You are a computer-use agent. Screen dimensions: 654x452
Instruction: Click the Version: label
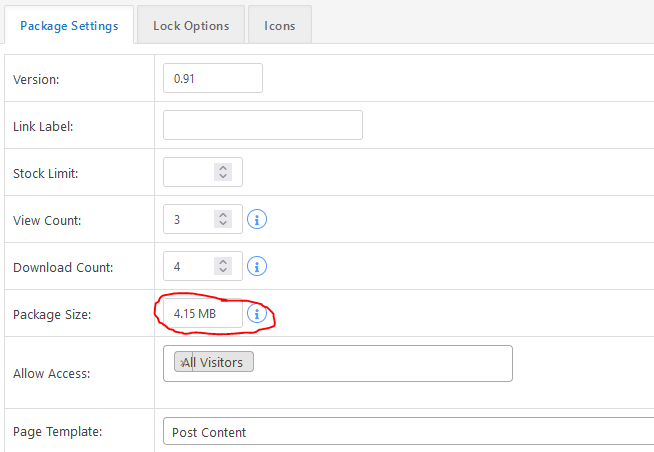(36, 79)
